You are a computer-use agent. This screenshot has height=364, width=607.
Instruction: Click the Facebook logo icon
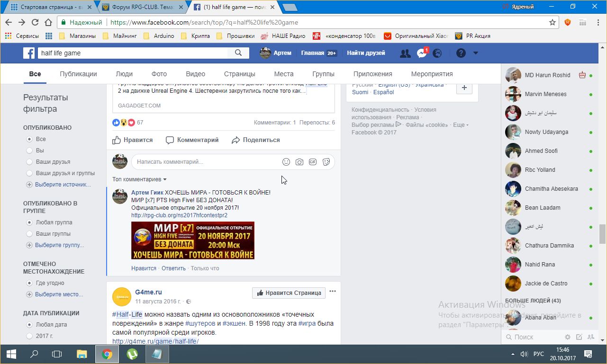tap(29, 53)
